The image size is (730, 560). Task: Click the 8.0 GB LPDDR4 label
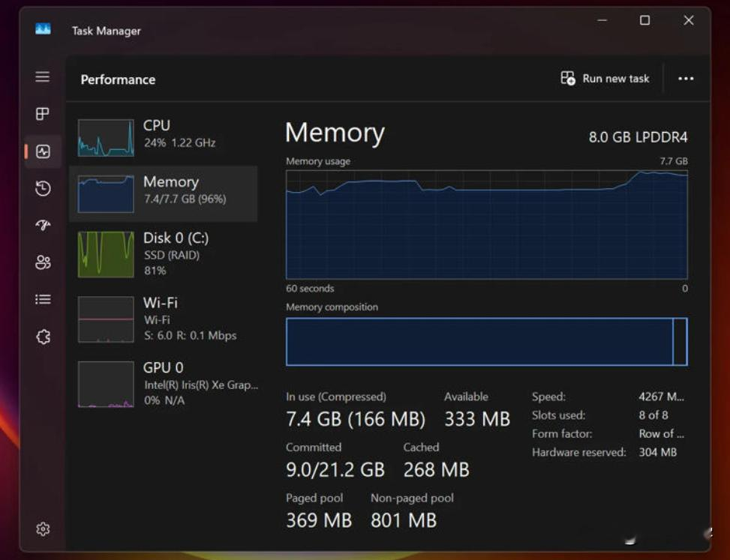pos(638,137)
